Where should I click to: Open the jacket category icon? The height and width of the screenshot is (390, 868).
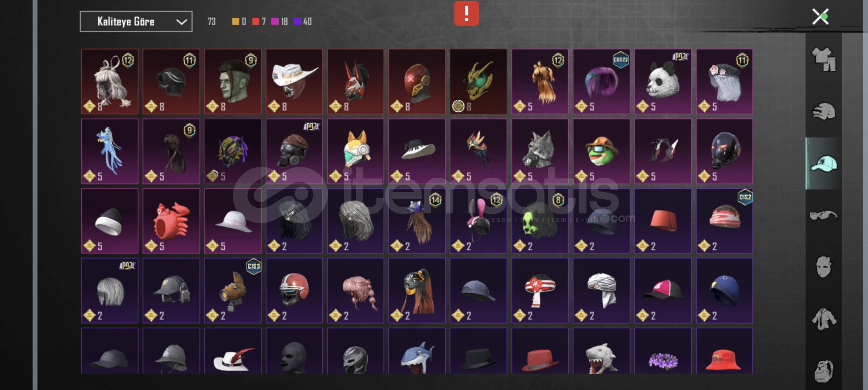point(824,319)
